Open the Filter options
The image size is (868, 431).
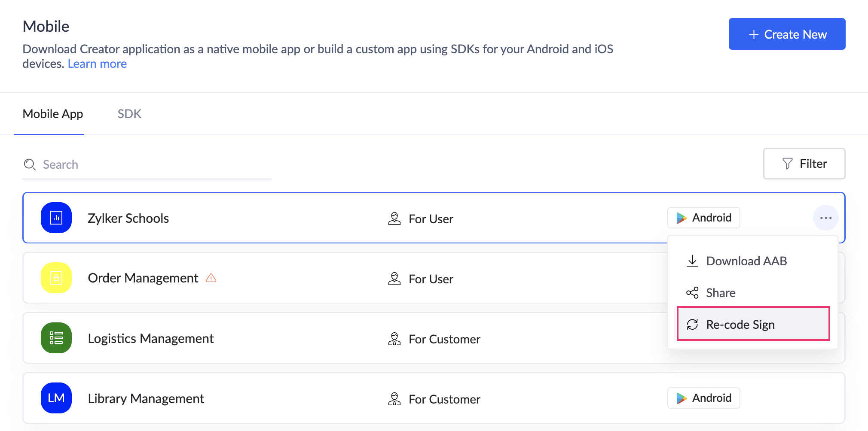[x=804, y=164]
